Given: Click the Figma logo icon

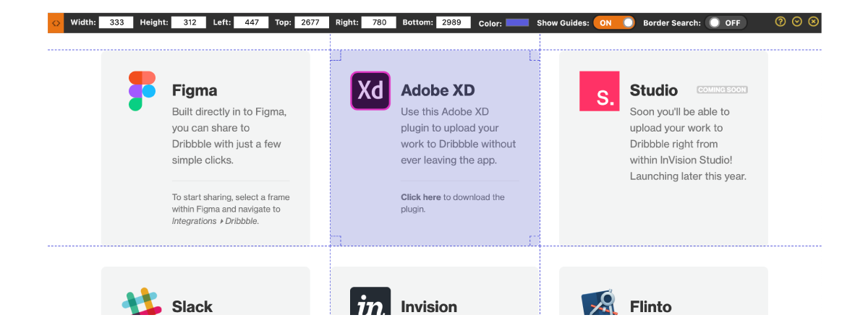Looking at the screenshot, I should [x=142, y=91].
